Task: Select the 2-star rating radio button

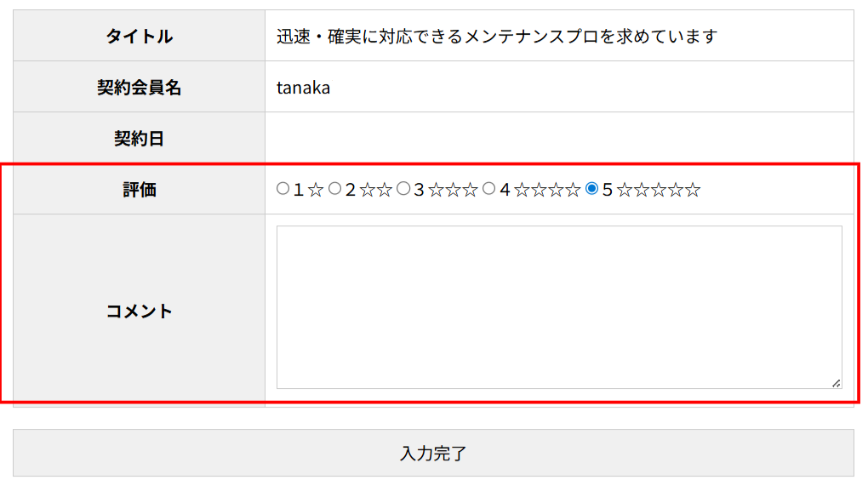Action: (335, 189)
